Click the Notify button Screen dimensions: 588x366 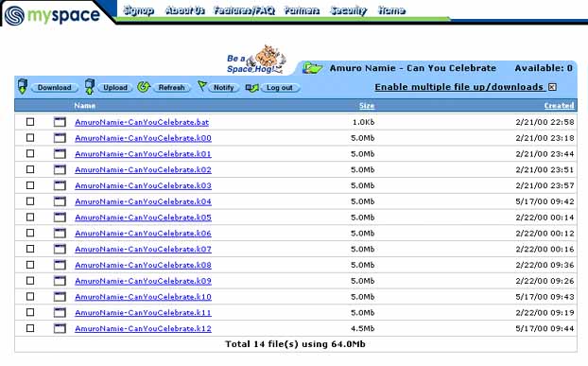[223, 88]
